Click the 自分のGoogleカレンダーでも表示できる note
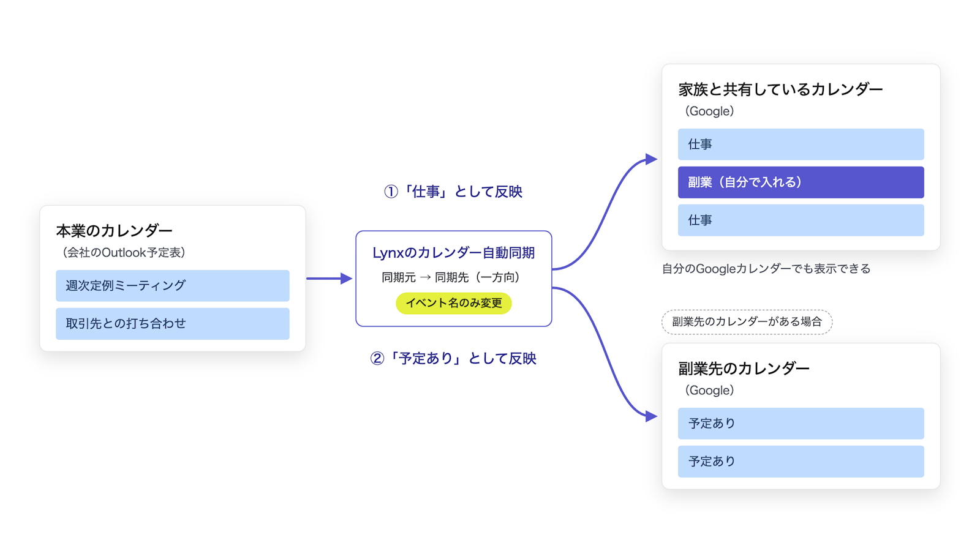The height and width of the screenshot is (551, 980). point(766,268)
